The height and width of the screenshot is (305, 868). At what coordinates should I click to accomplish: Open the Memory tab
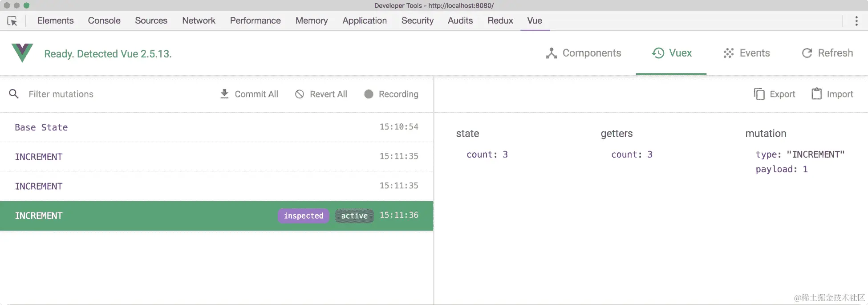(312, 20)
